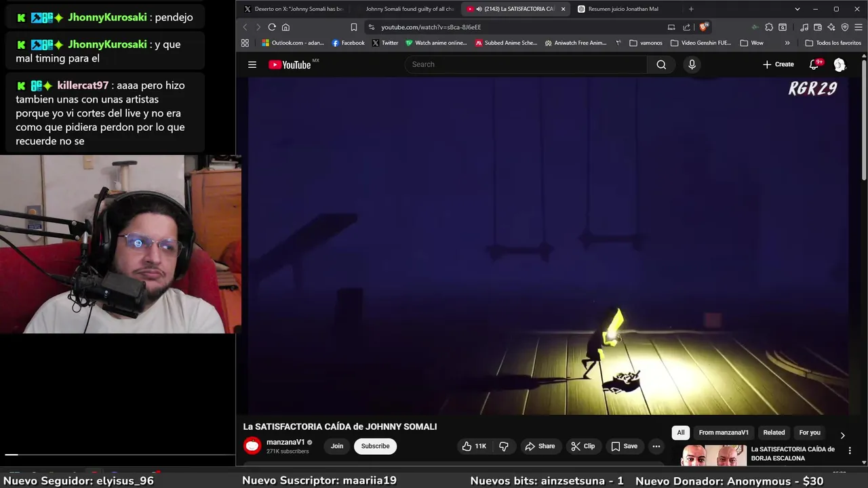Screen dimensions: 868x488
Task: Open Todos los favoritos folder
Action: pyautogui.click(x=833, y=43)
